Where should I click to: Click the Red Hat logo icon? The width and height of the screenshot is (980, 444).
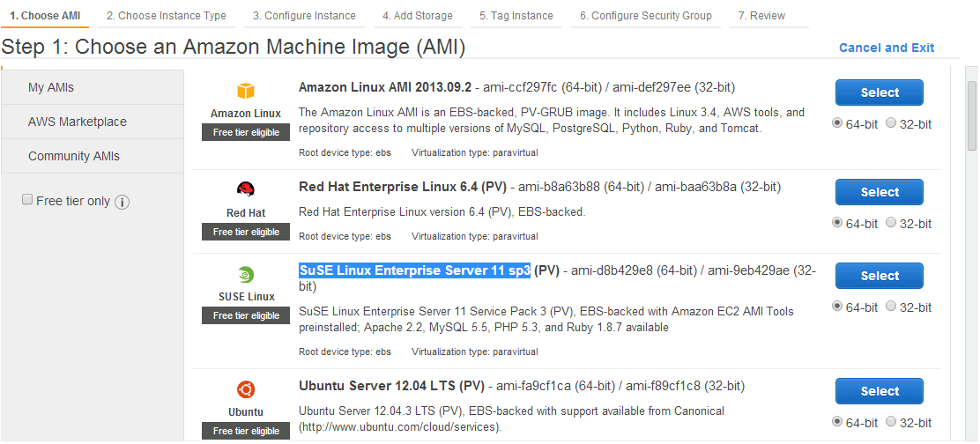pos(246,189)
